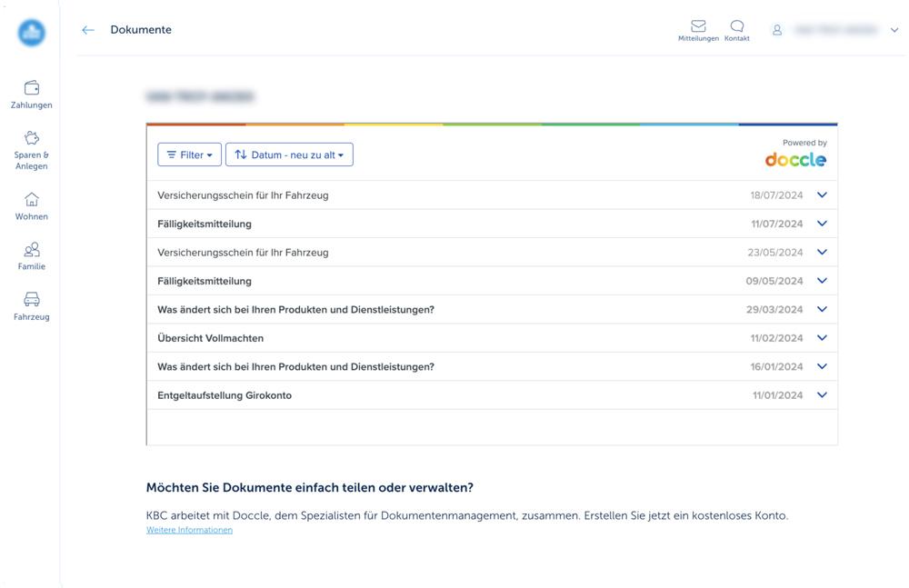Image resolution: width=909 pixels, height=588 pixels.
Task: Click the Doccle logo
Action: (x=795, y=160)
